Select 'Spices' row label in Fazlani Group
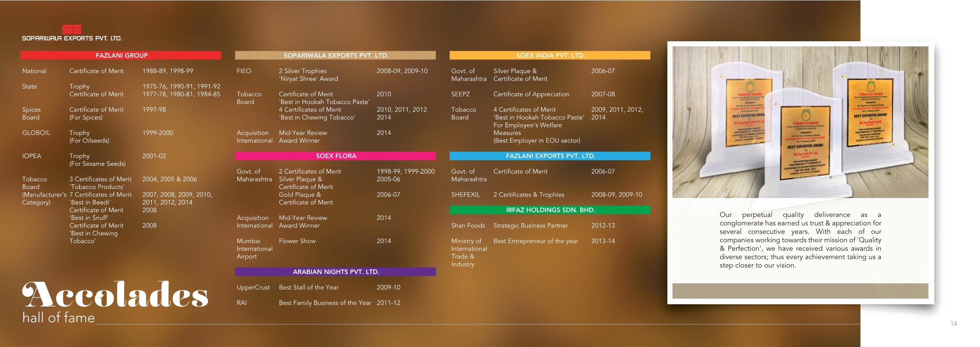 tap(31, 110)
